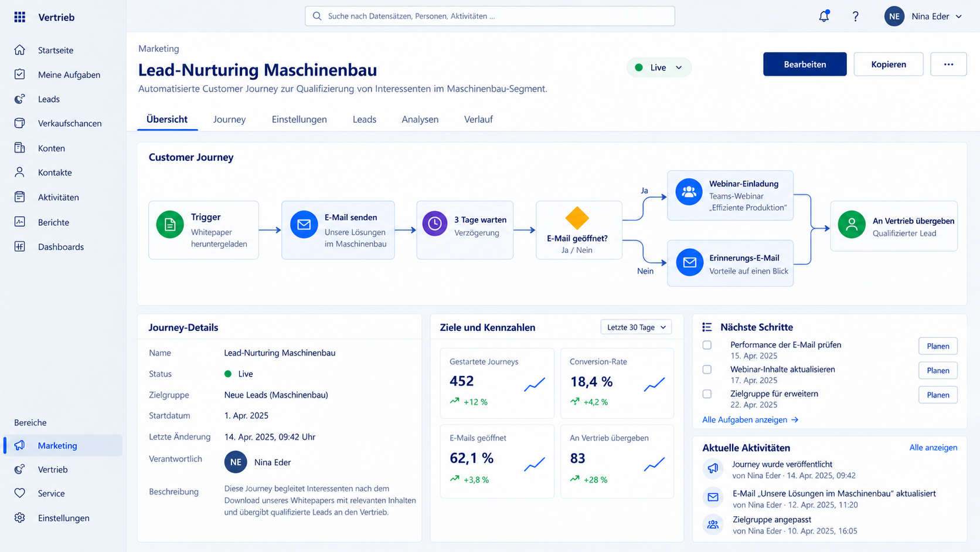Viewport: 980px width, 552px height.
Task: Open the Alle Aufgaben anzeigen link
Action: (x=750, y=419)
